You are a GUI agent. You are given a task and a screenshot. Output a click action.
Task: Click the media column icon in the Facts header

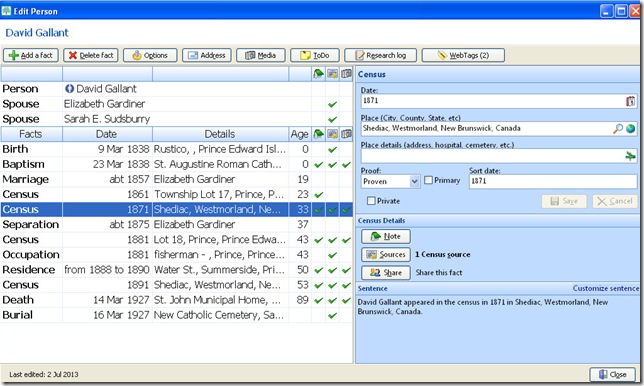click(346, 134)
